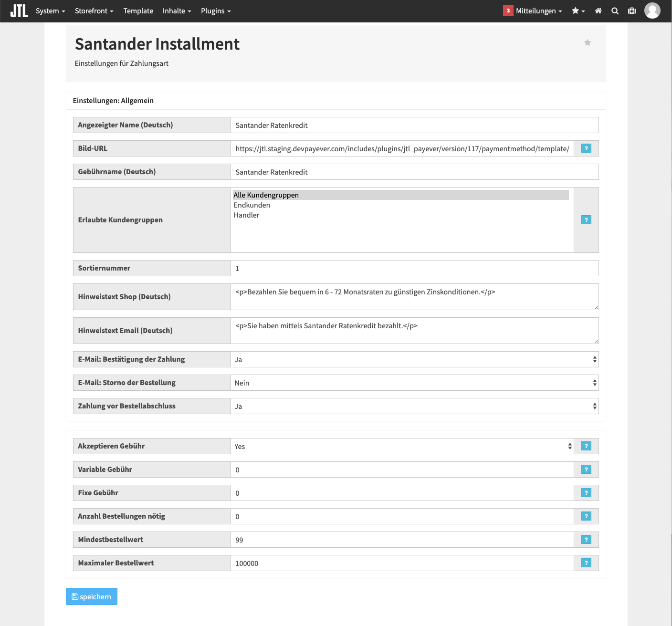Show help for Bild-URL
672x626 pixels.
586,148
